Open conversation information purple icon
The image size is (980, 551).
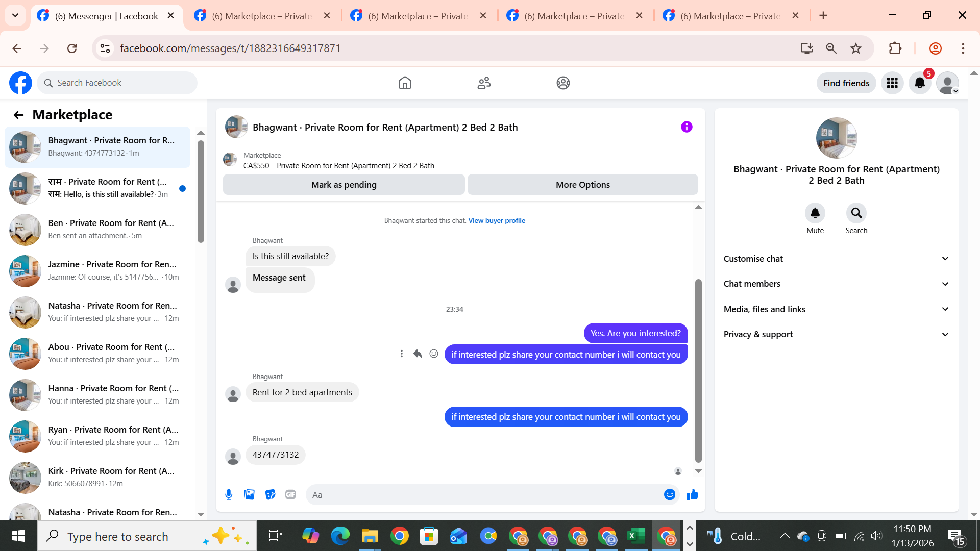pos(687,127)
